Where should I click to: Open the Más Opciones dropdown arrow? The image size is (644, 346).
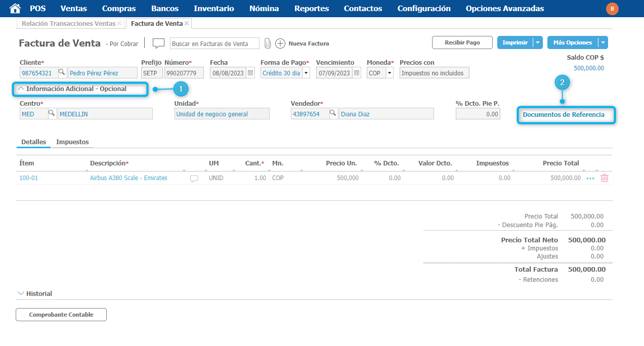pyautogui.click(x=603, y=43)
